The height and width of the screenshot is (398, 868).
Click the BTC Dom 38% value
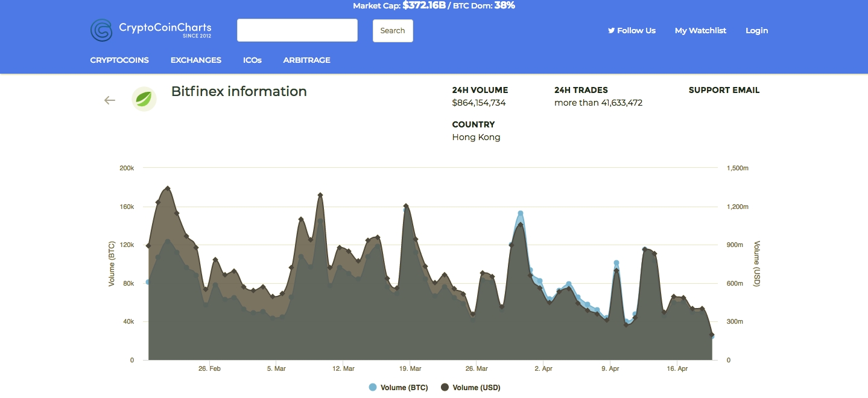505,5
